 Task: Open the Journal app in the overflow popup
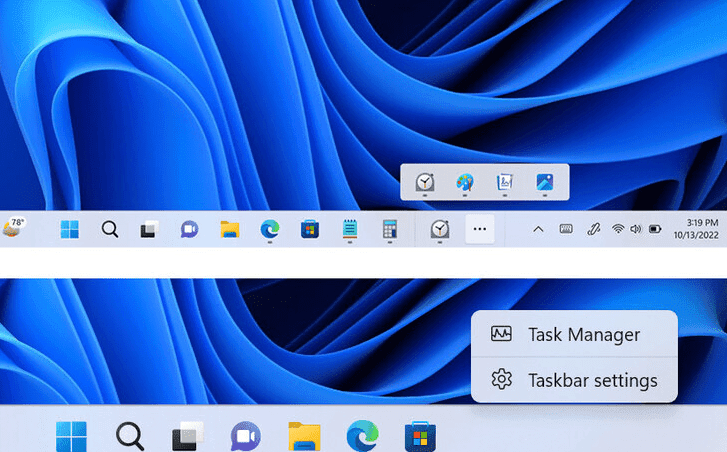(x=505, y=182)
